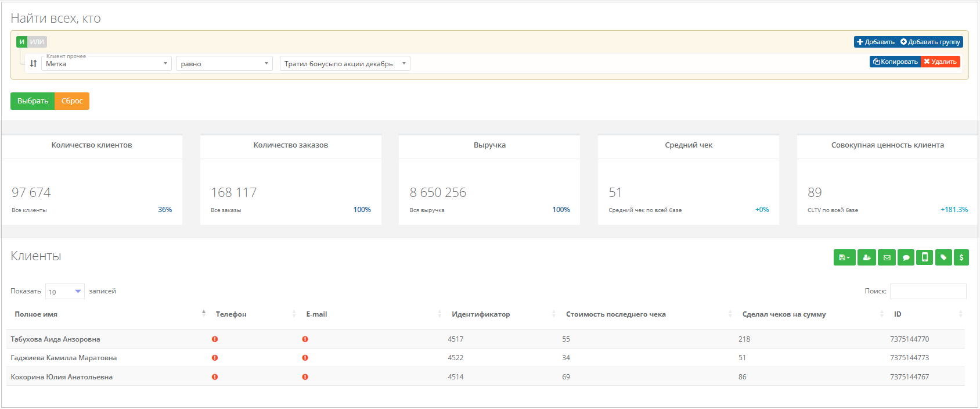
Task: Click the Клиенты section heading
Action: point(36,256)
